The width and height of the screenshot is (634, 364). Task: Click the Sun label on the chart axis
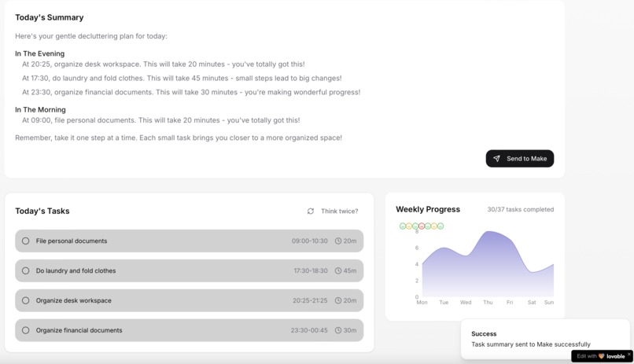(549, 302)
